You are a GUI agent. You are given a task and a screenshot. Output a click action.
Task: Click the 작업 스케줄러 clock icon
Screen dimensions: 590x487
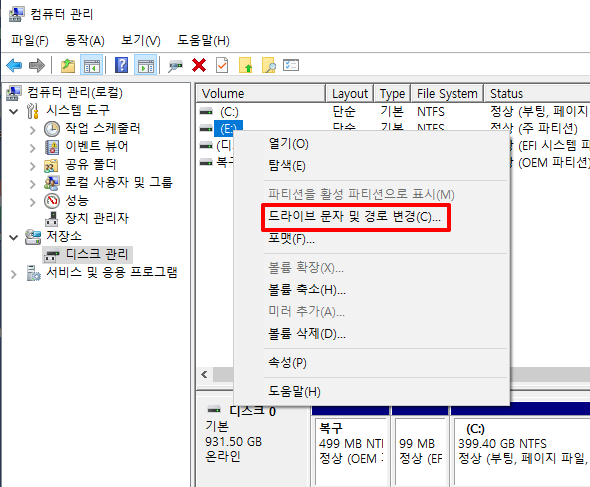(x=52, y=129)
